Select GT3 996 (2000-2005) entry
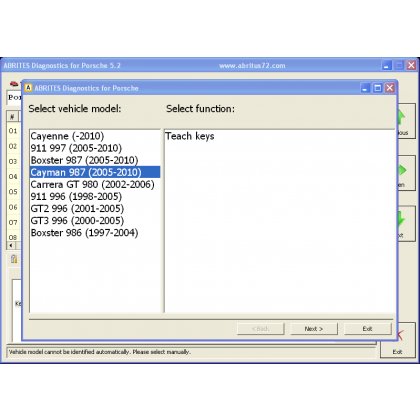Screen dimensions: 420x420 (x=95, y=221)
